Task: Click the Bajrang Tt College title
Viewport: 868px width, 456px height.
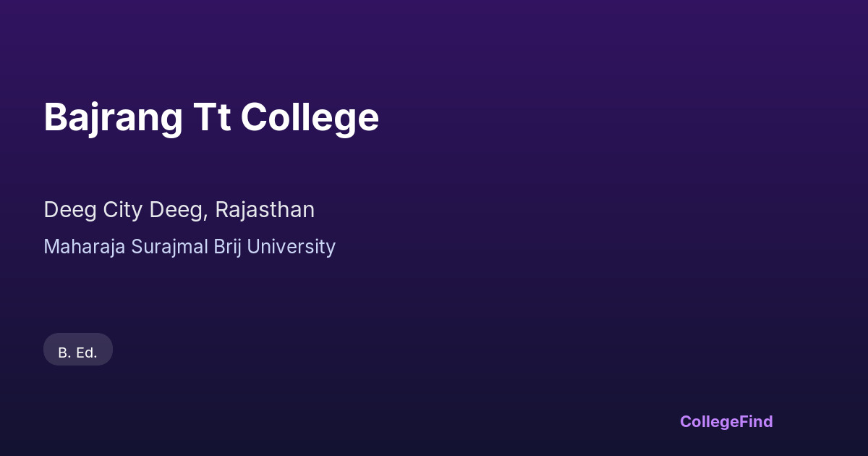Action: point(211,117)
